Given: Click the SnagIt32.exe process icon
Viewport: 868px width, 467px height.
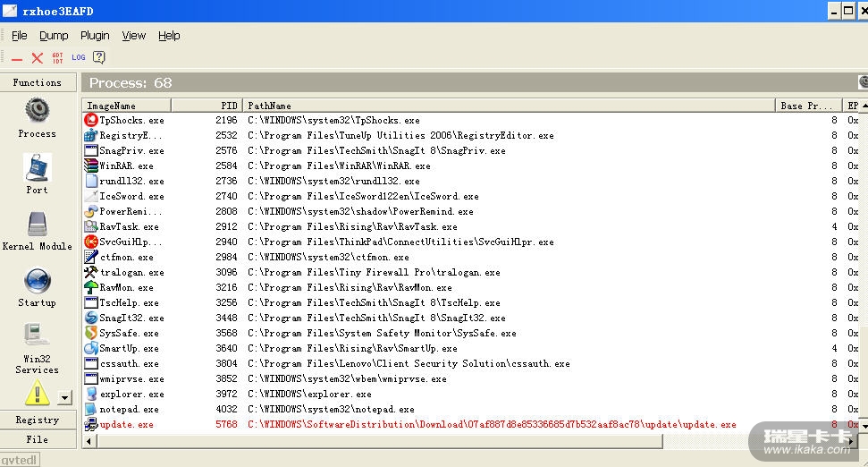Looking at the screenshot, I should coord(91,318).
